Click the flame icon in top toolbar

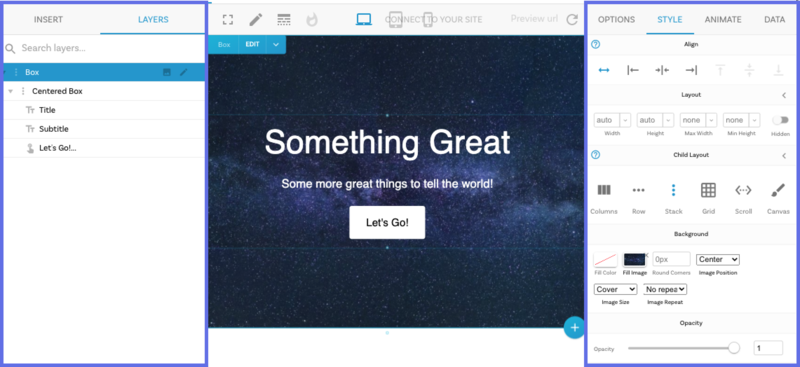pos(312,19)
